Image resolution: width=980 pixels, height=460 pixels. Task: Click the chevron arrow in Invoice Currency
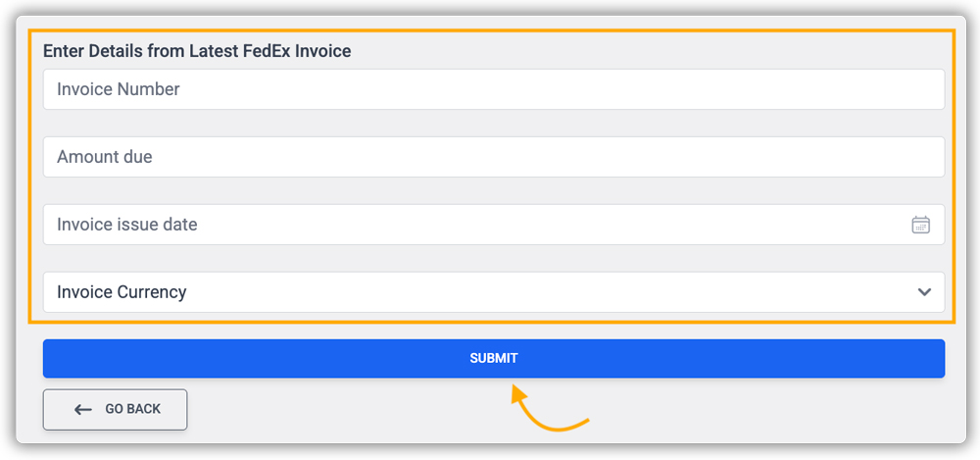924,292
